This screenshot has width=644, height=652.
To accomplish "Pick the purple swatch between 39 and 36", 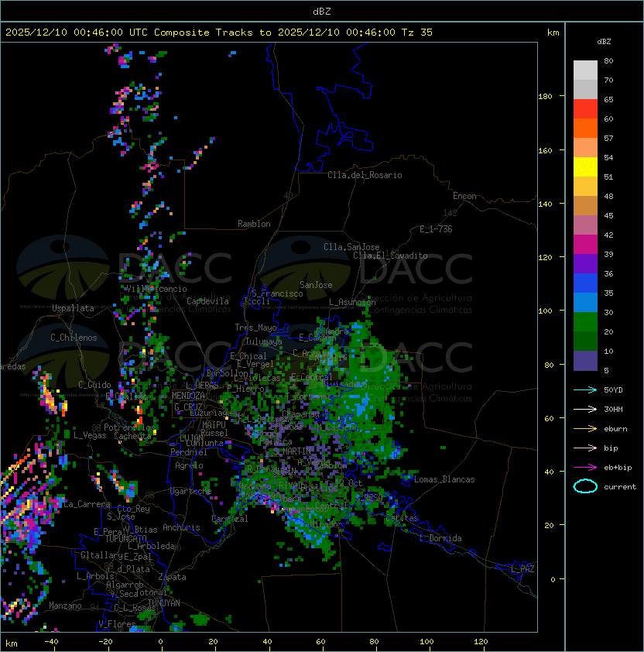I will [585, 263].
